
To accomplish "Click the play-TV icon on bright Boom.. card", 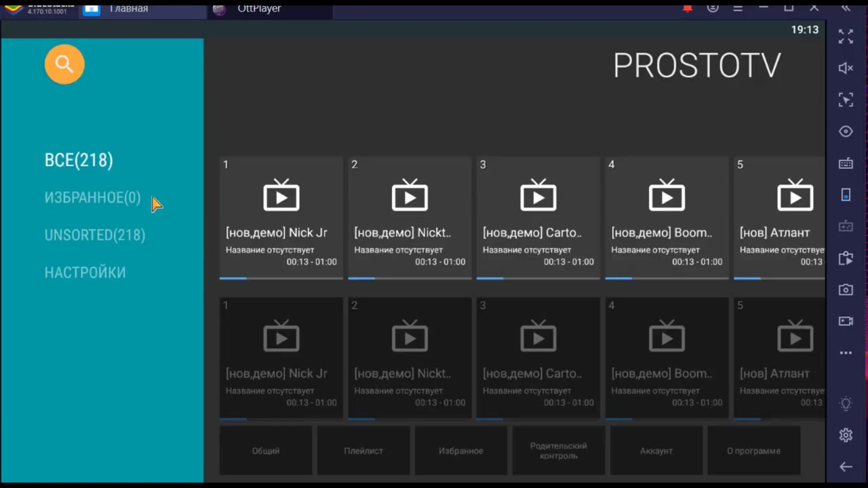I will 667,195.
